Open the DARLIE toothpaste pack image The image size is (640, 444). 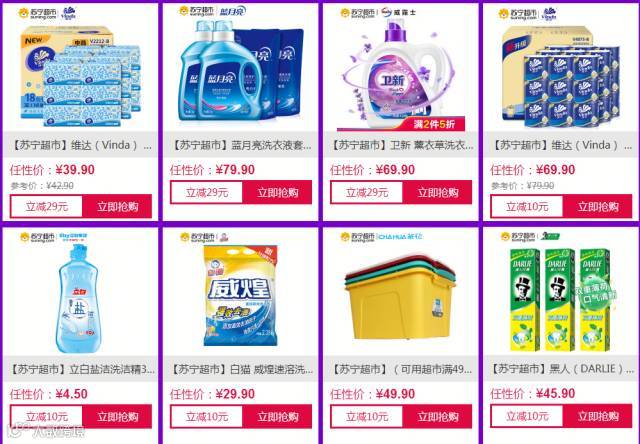coord(562,300)
